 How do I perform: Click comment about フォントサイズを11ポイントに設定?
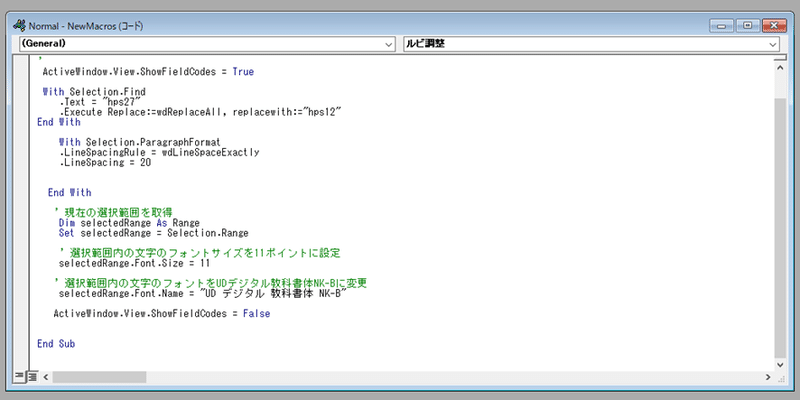199,253
